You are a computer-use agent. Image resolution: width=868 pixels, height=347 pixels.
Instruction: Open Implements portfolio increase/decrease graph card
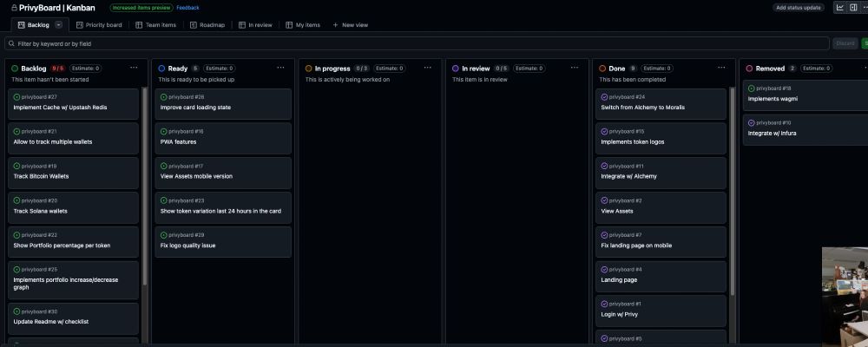click(x=73, y=279)
